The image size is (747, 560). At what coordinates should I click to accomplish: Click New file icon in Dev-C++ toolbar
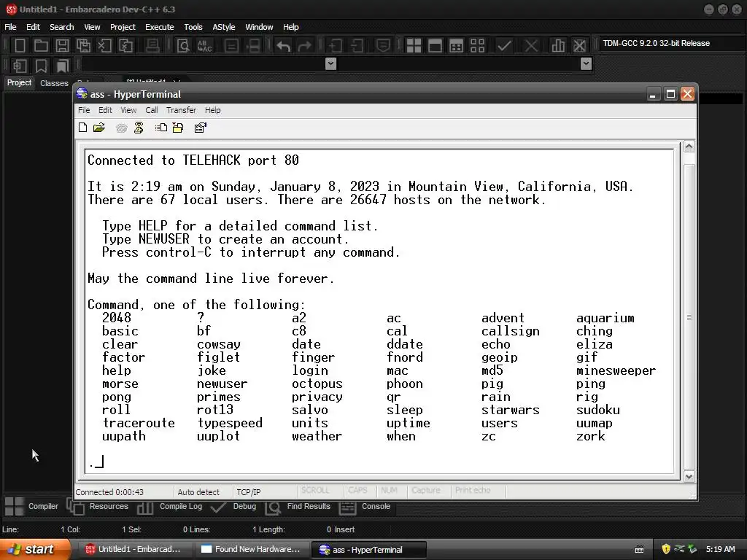20,46
